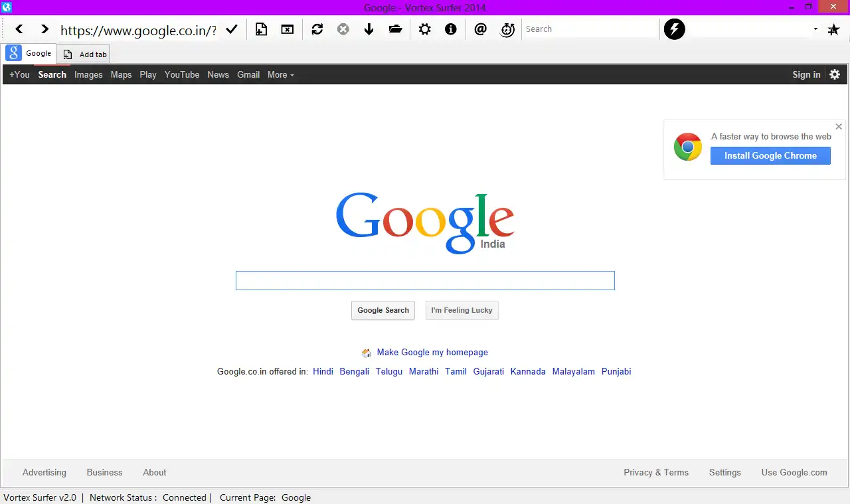Select the Punjabi language link
This screenshot has height=504, width=850.
click(x=616, y=371)
